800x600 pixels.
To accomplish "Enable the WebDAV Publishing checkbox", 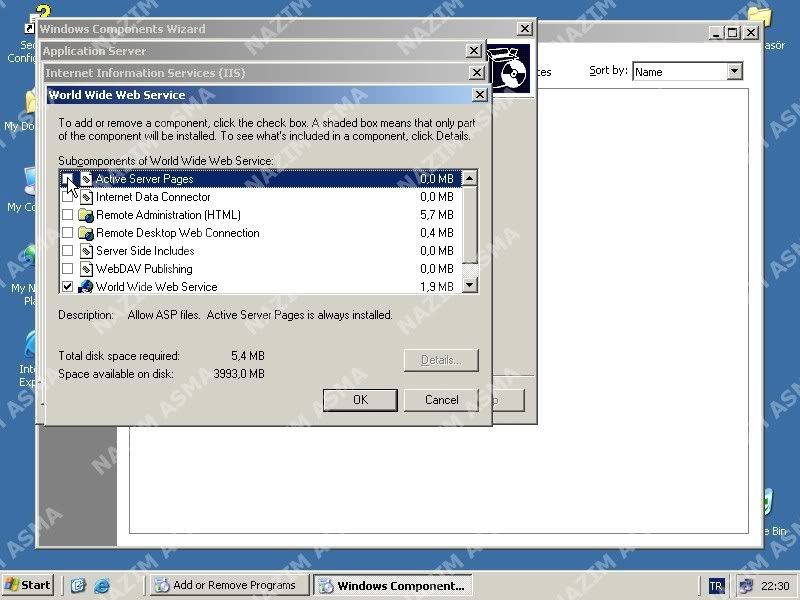I will (67, 269).
